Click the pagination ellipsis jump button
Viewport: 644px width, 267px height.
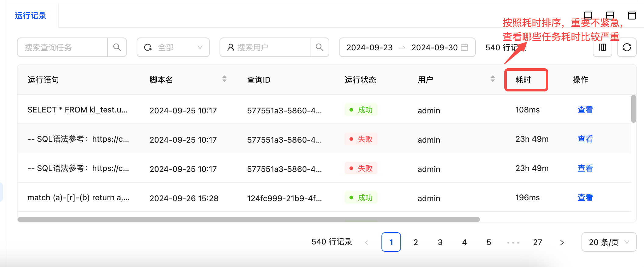pyautogui.click(x=513, y=243)
